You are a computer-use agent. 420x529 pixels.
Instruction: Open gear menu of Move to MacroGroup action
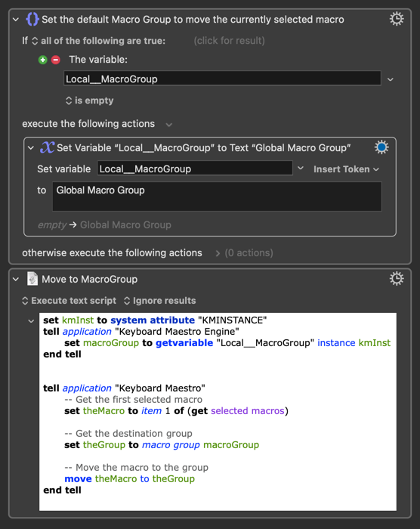pos(397,279)
